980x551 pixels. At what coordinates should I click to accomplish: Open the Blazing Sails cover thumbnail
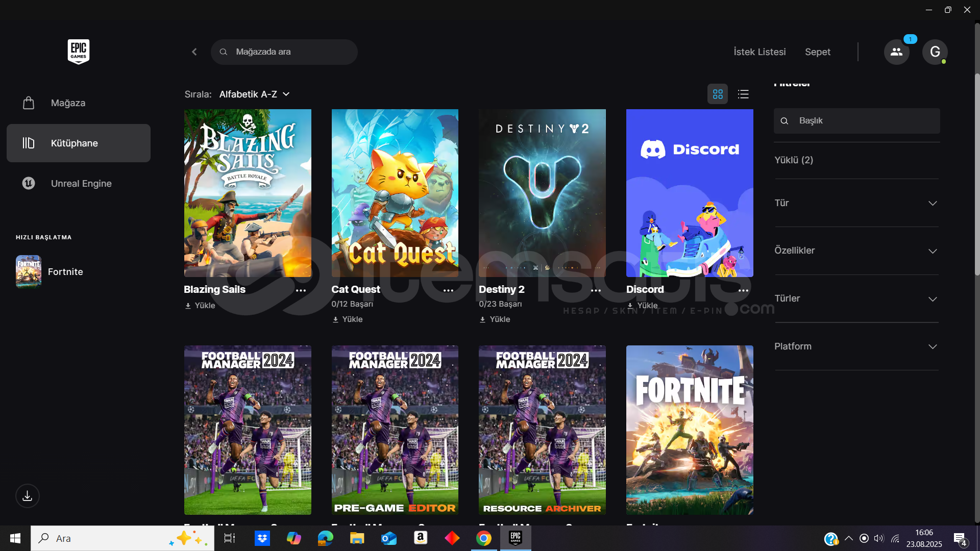pos(248,193)
